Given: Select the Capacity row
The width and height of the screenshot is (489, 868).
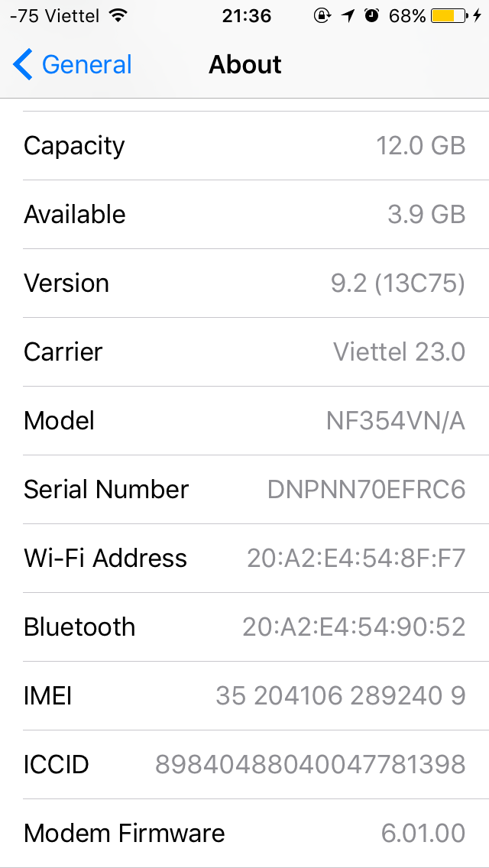Looking at the screenshot, I should [x=244, y=146].
